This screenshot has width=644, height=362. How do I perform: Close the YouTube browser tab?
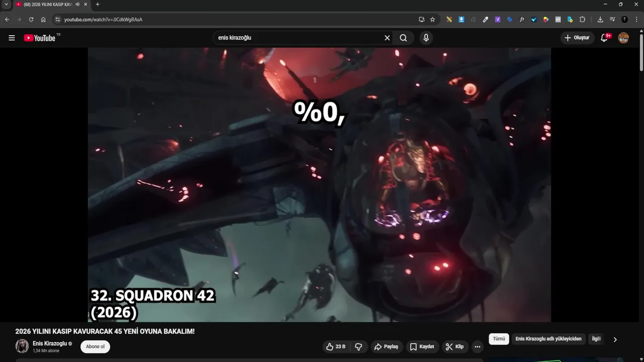(x=86, y=5)
